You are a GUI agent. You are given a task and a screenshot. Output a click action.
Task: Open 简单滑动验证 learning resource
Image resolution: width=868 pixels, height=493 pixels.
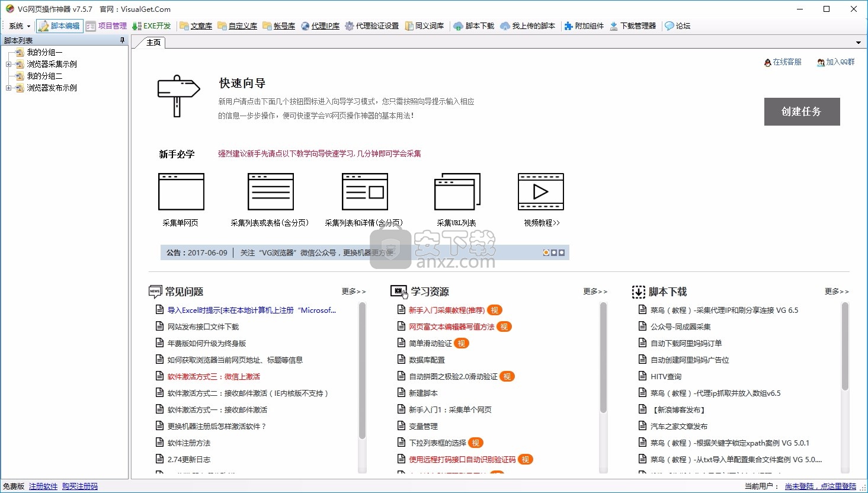[x=431, y=344]
